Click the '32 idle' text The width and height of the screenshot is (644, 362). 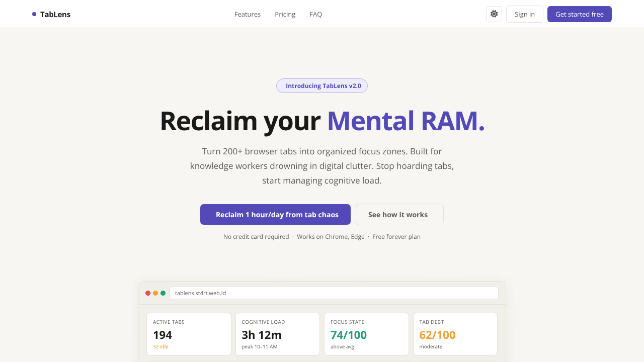coord(160,347)
